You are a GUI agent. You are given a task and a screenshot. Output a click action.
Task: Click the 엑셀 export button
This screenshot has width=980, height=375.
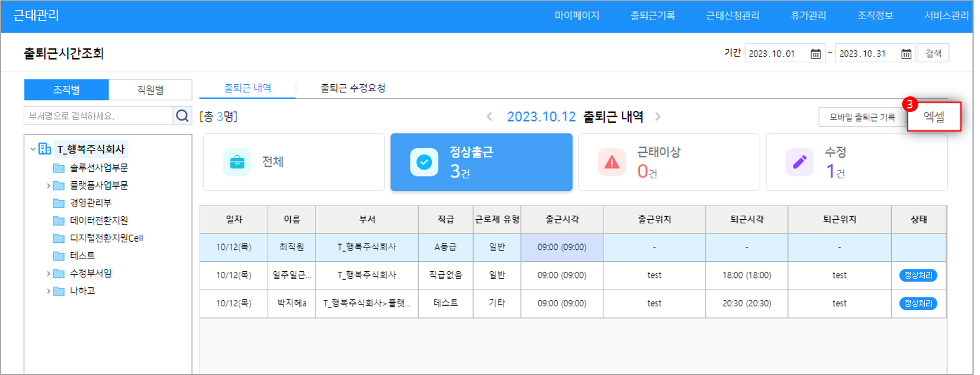point(933,117)
